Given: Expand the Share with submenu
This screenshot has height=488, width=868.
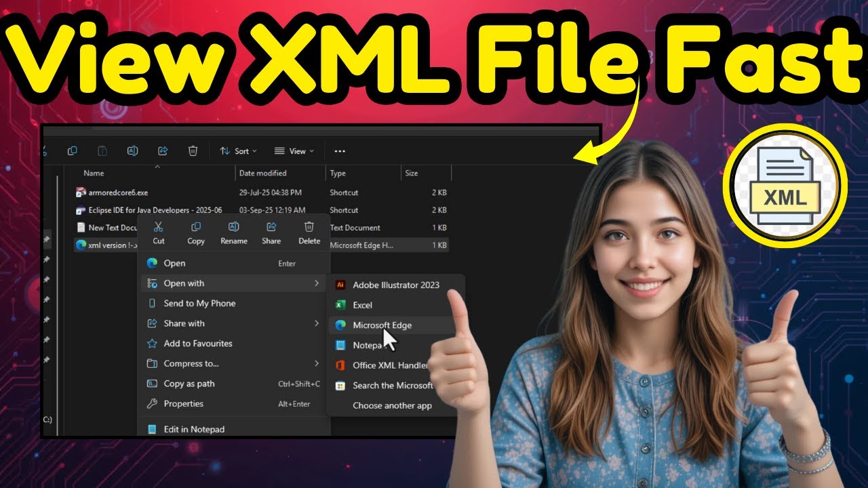Looking at the screenshot, I should pos(234,323).
